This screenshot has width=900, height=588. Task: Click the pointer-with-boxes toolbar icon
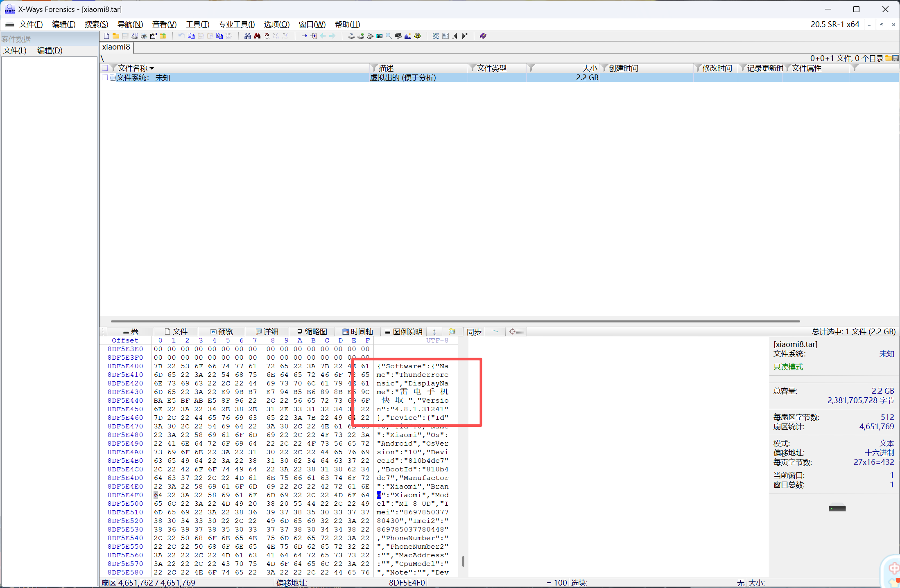coord(436,36)
